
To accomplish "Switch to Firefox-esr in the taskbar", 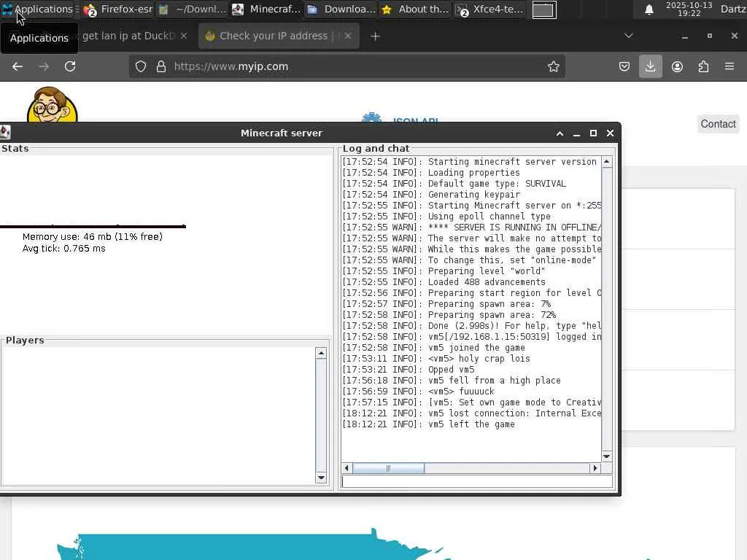I will (x=117, y=9).
